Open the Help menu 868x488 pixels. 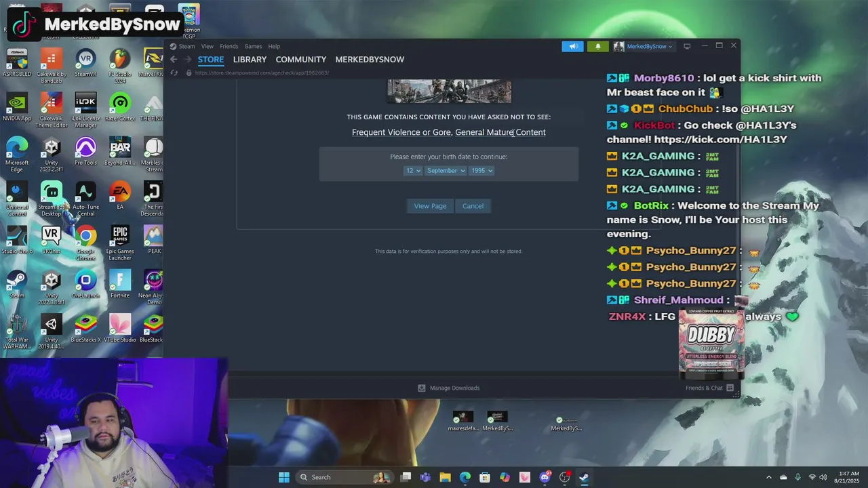click(x=274, y=46)
